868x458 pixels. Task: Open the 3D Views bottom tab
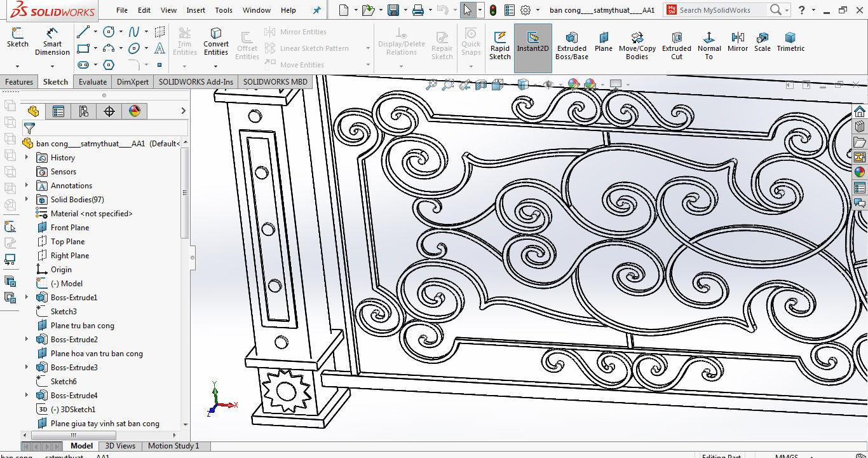coord(120,446)
